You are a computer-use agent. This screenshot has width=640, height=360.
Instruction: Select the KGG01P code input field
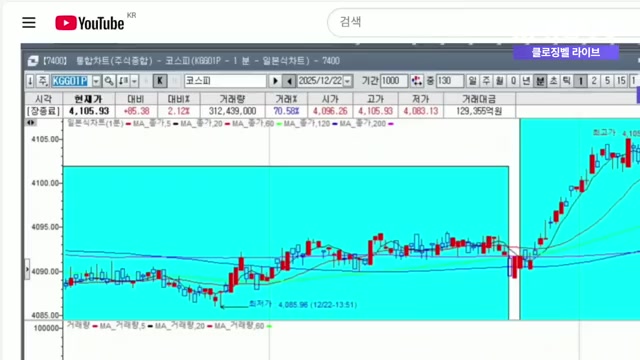click(71, 81)
